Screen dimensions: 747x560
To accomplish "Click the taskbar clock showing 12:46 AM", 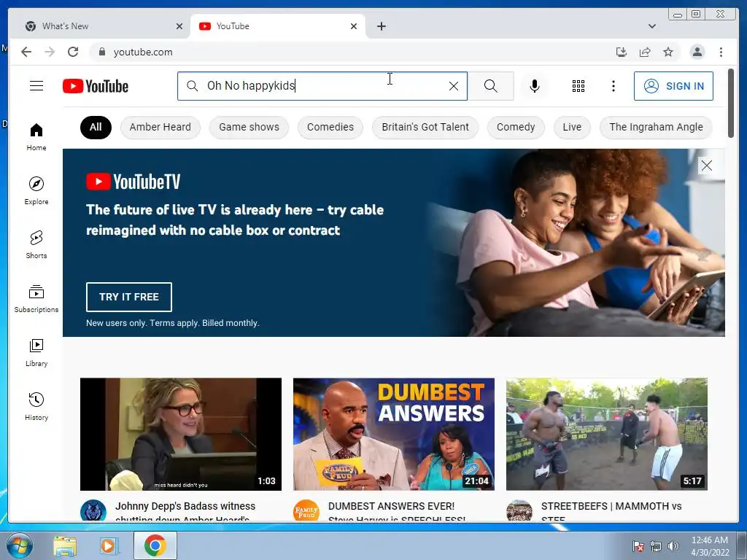I will (x=710, y=546).
